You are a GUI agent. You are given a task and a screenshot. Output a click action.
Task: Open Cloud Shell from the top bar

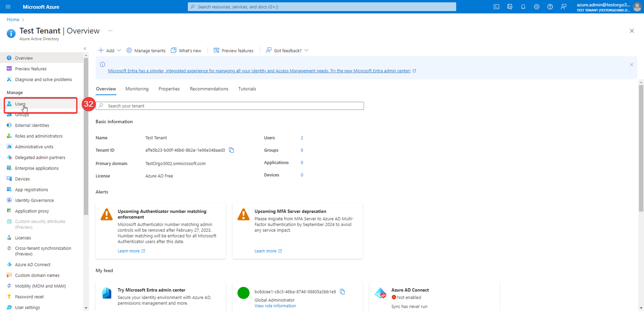pyautogui.click(x=497, y=7)
